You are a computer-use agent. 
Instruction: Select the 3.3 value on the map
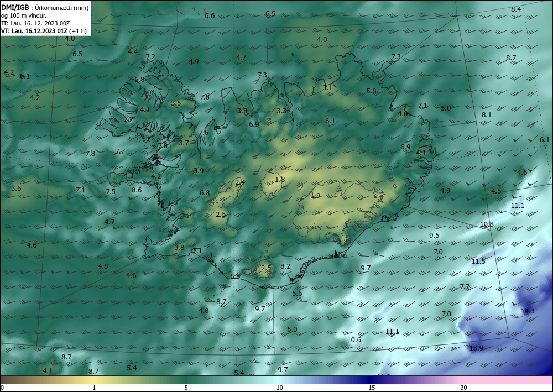[281, 111]
